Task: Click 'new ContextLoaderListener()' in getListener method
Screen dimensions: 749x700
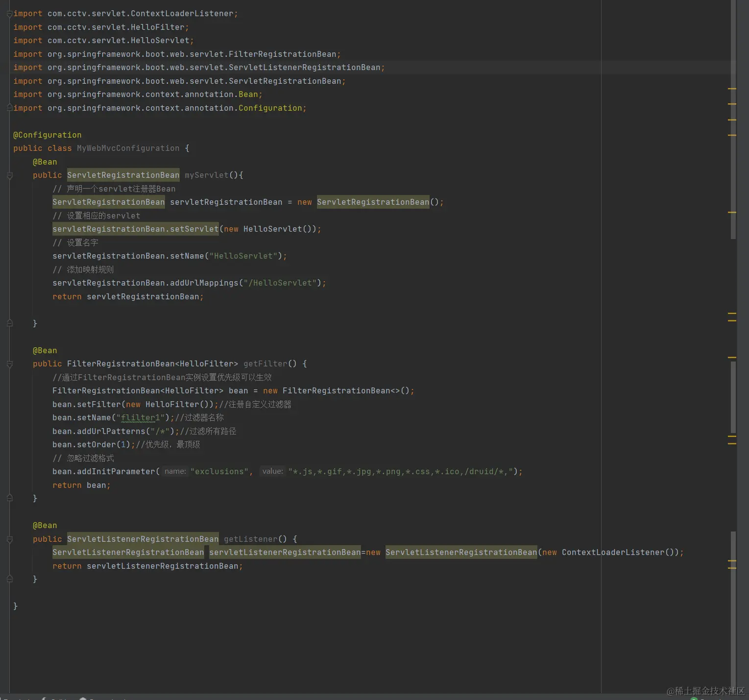Action: tap(608, 552)
